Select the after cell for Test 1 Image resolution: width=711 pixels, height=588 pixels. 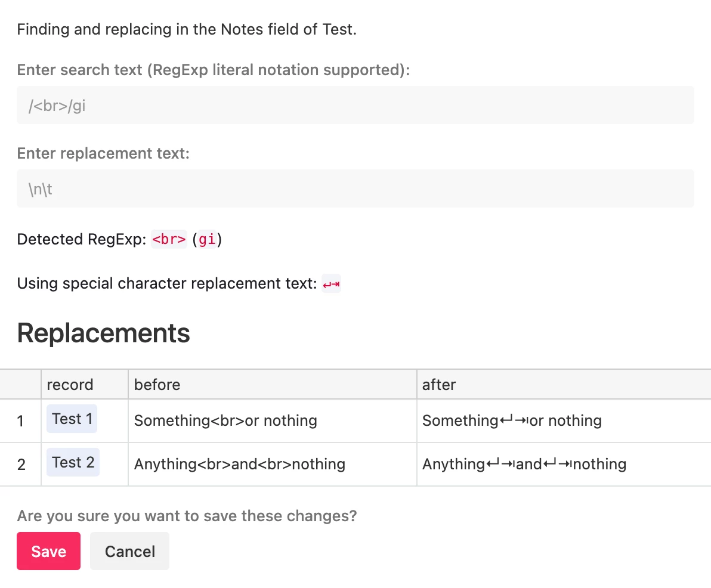[x=512, y=421]
